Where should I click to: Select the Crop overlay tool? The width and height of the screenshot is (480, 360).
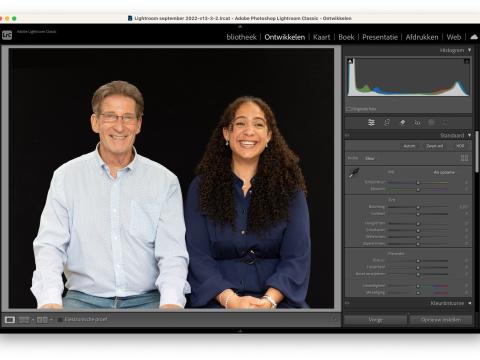point(387,123)
